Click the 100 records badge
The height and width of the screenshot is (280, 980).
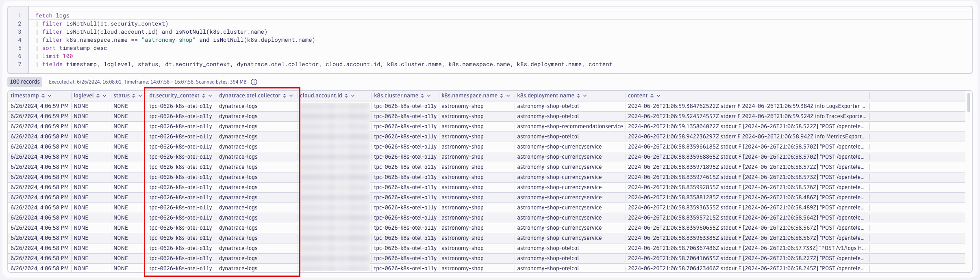click(x=25, y=82)
